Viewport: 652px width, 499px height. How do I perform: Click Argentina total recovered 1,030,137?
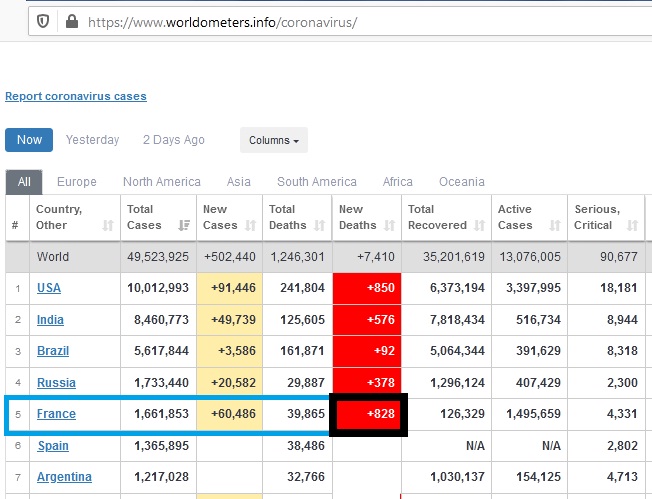tap(457, 477)
